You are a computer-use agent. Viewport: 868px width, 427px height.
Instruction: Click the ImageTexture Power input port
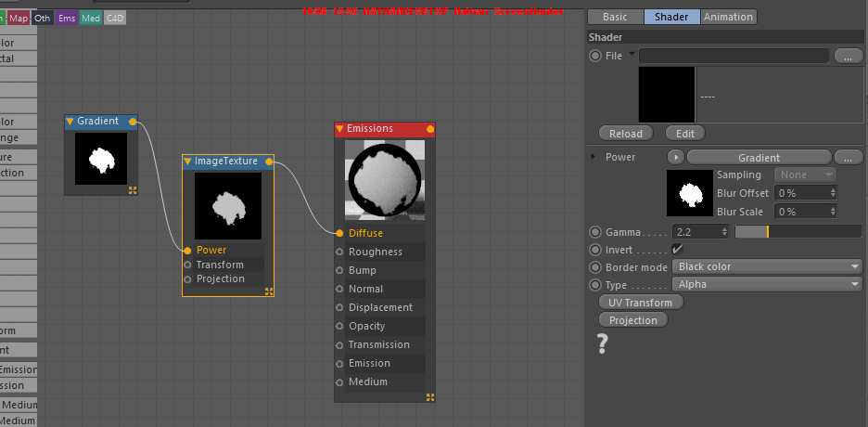tap(187, 251)
